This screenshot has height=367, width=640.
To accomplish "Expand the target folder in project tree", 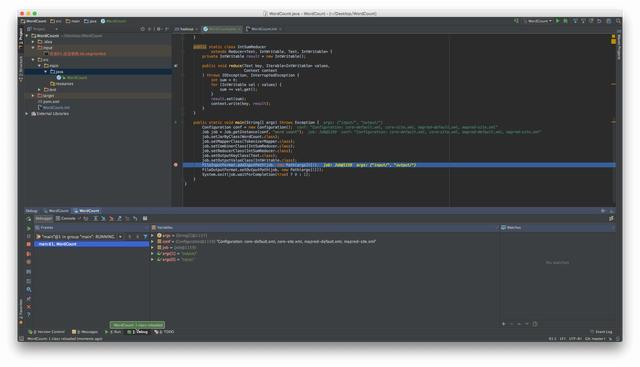I will pyautogui.click(x=33, y=96).
